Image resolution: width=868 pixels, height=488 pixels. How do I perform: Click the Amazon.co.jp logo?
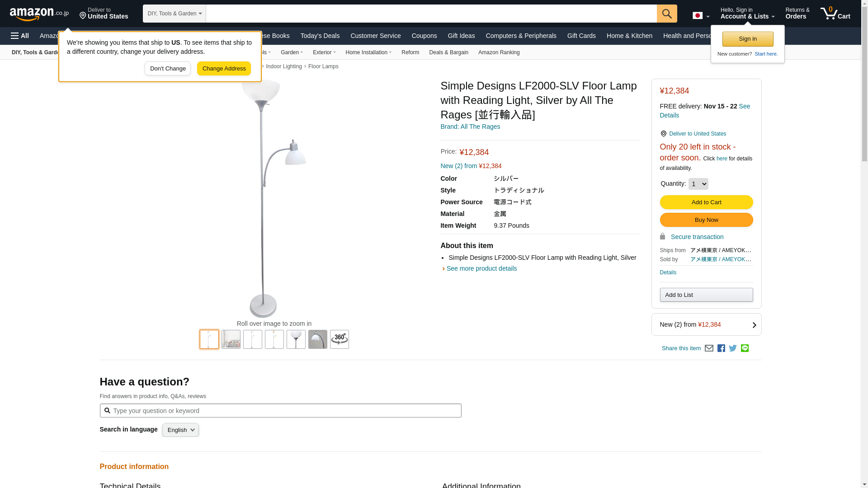point(39,14)
